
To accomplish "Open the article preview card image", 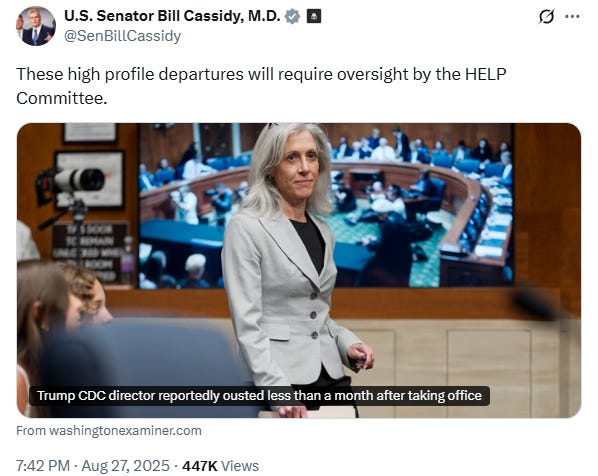I will [x=299, y=270].
